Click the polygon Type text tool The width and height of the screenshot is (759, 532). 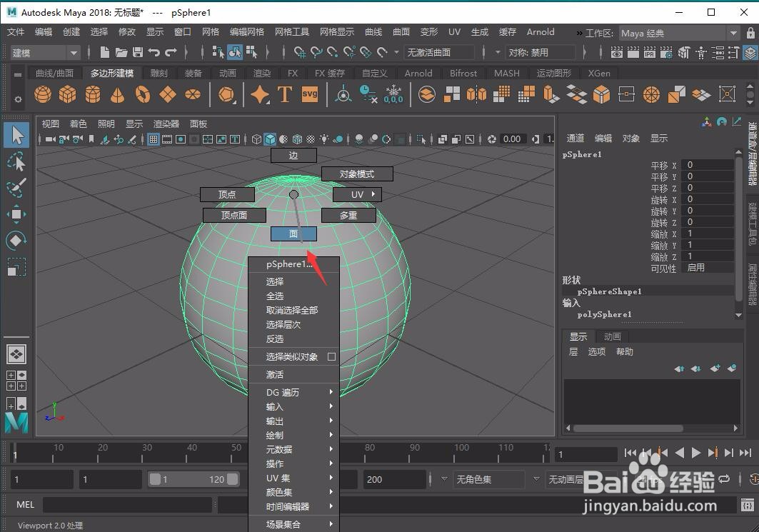(285, 94)
